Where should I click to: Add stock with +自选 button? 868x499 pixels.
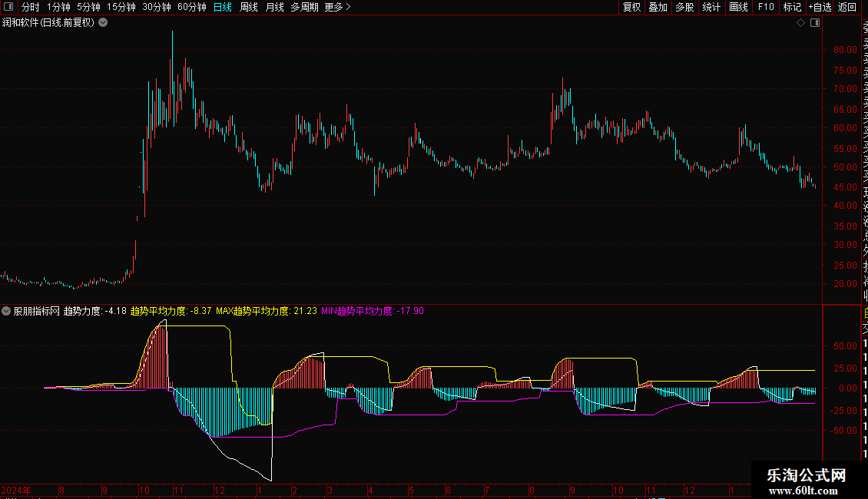point(819,7)
